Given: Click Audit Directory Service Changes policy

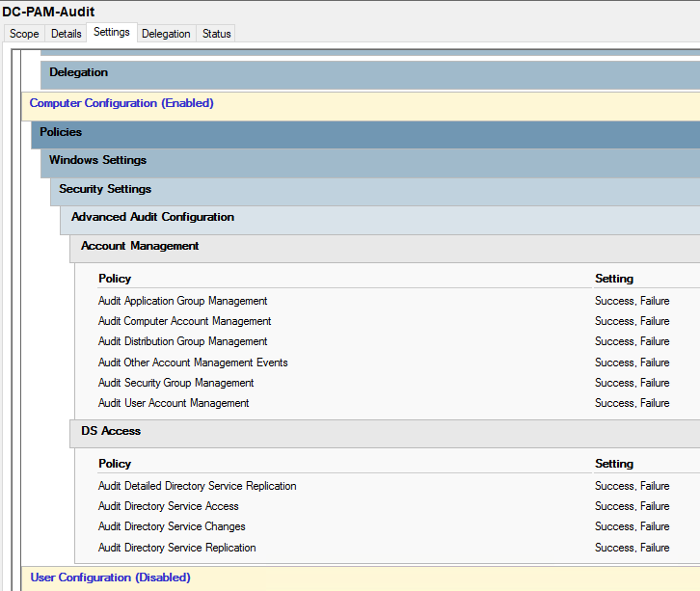Looking at the screenshot, I should click(172, 526).
